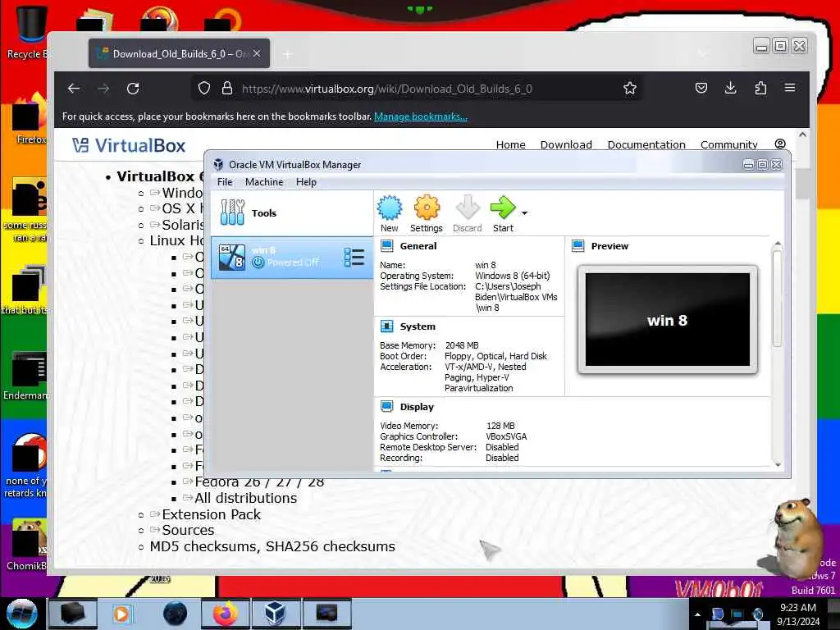Open VM Settings gear icon
This screenshot has height=630, width=840.
(x=427, y=213)
